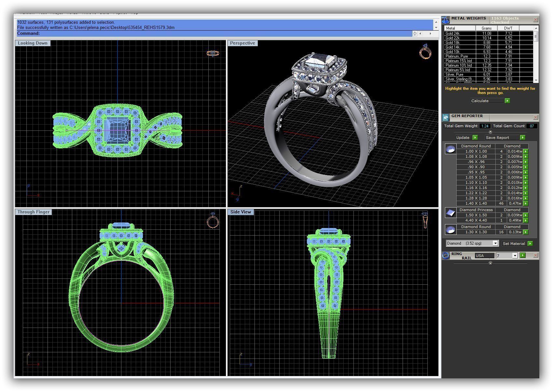Close the Ring Rail panel

point(536,256)
